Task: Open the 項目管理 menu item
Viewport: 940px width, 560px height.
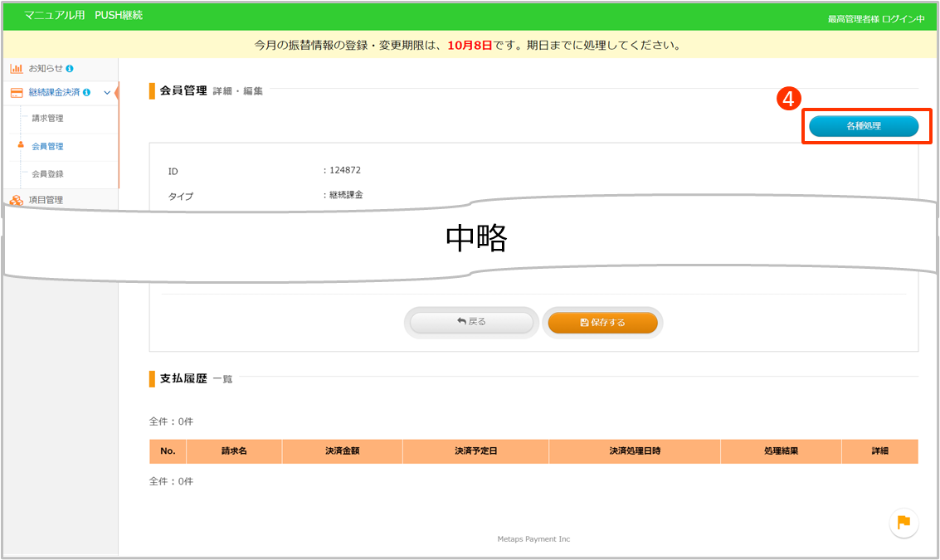Action: click(46, 200)
